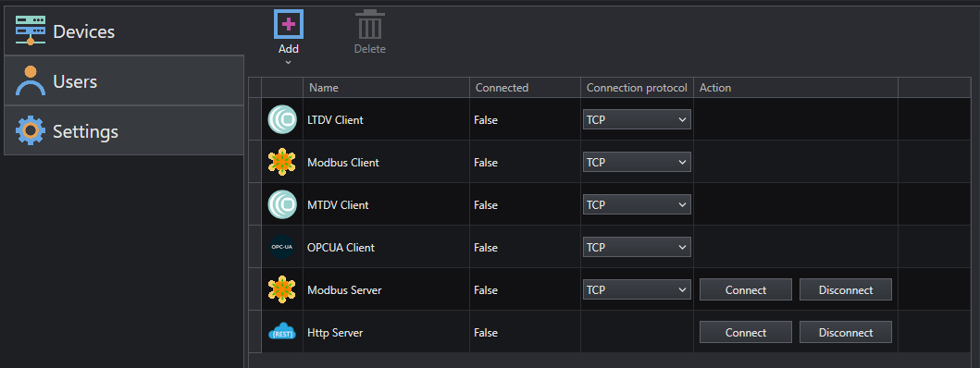Disconnect the Http Server
Screen dimensions: 980x368
point(846,332)
